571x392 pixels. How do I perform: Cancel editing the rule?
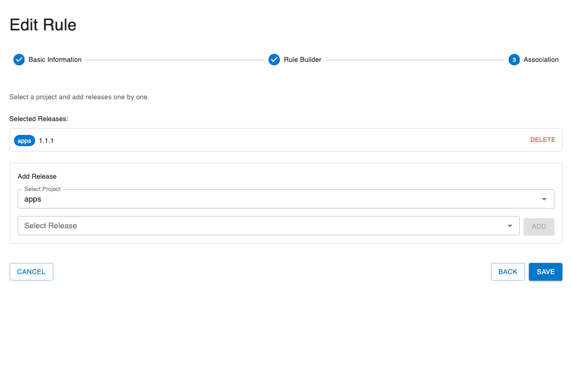coord(31,271)
